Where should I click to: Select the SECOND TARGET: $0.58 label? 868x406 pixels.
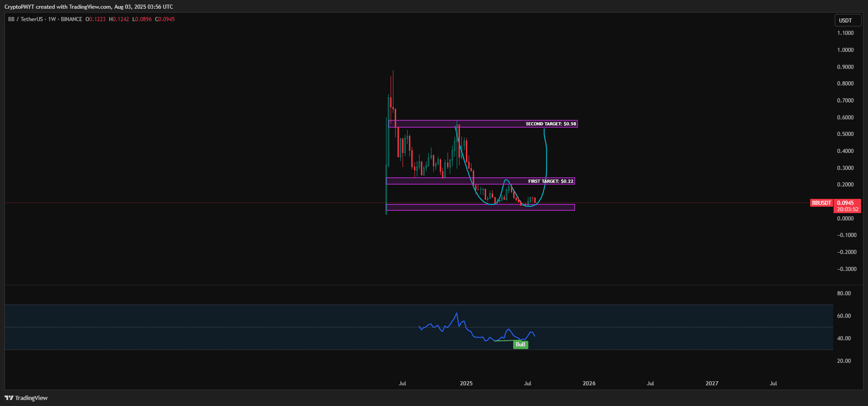(x=551, y=124)
